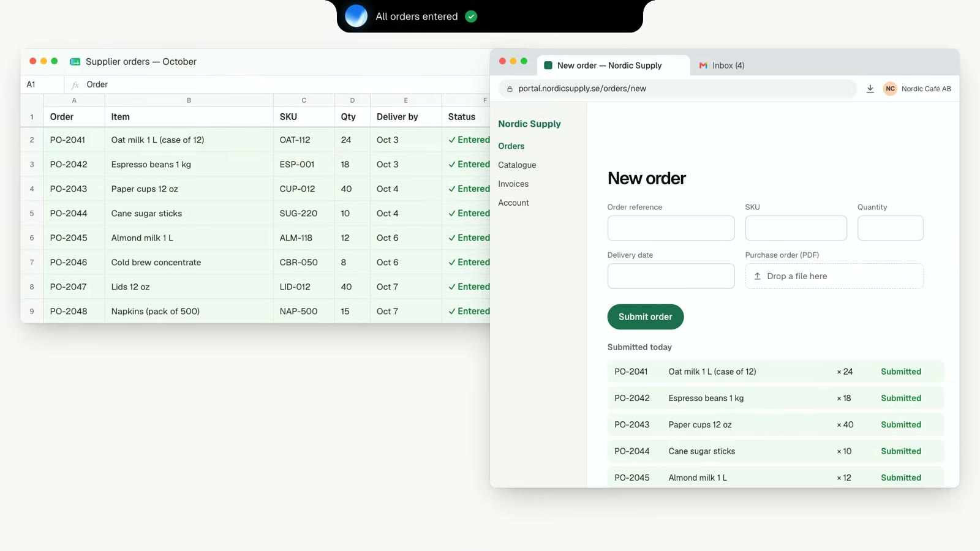Click the Nordic Supply logo link
Image resolution: width=980 pixels, height=551 pixels.
tap(529, 124)
